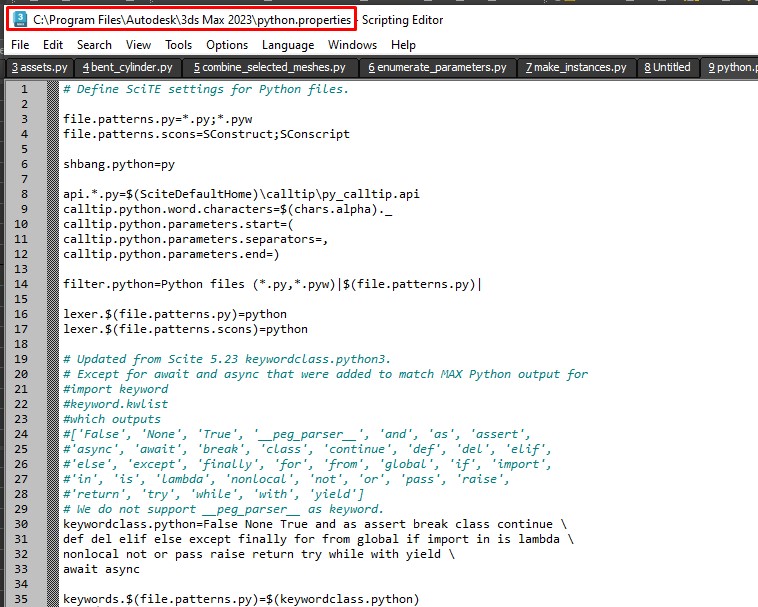Switch to the 8 Untitled tab
758x607 pixels.
(x=668, y=67)
